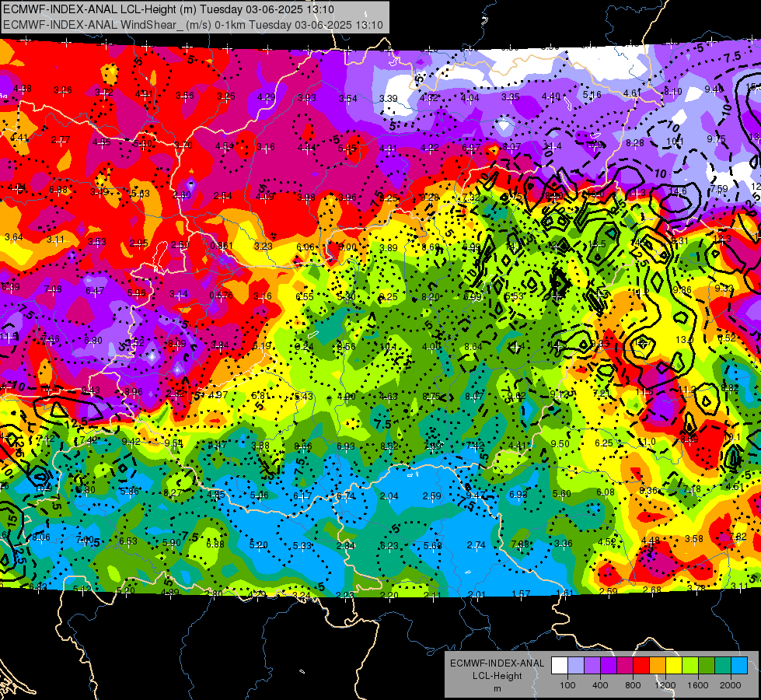Click the light lavender legend swatch
The height and width of the screenshot is (700, 761).
click(x=576, y=666)
